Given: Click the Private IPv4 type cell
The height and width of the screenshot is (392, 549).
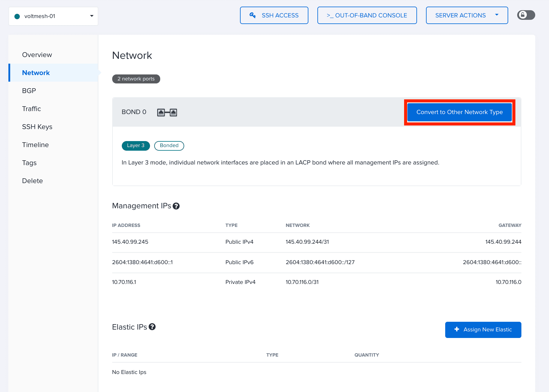Looking at the screenshot, I should click(240, 282).
